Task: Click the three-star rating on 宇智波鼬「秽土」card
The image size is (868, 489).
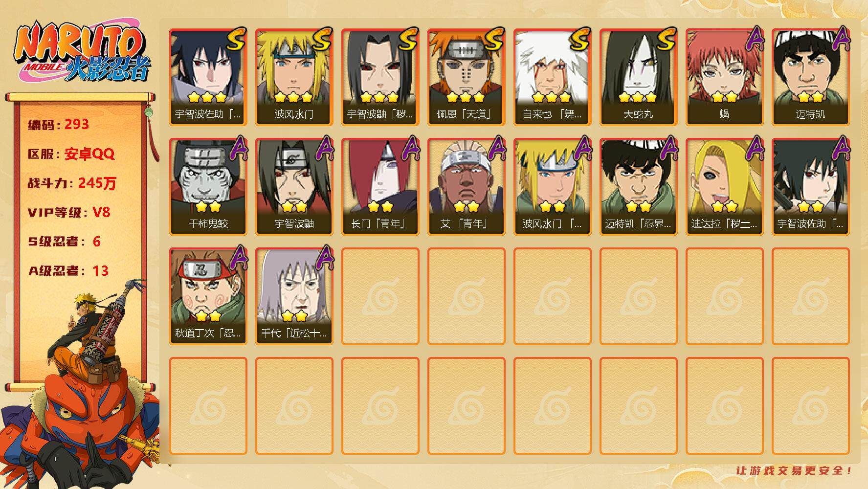Action: point(379,97)
